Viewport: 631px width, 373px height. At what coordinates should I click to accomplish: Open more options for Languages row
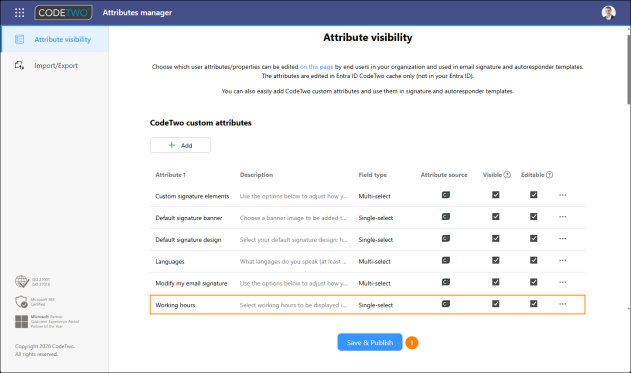563,260
